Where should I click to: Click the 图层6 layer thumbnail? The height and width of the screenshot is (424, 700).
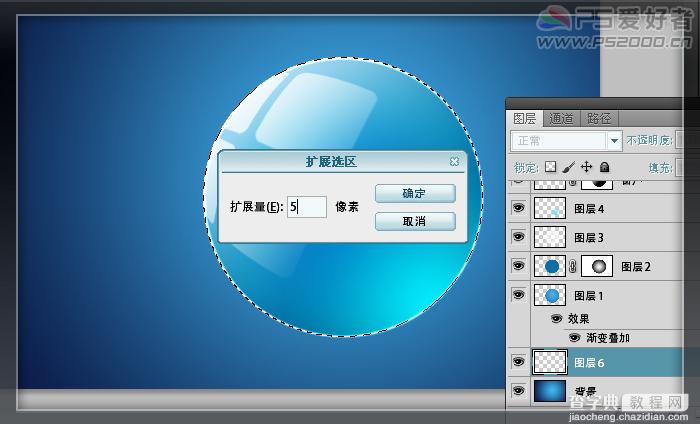pyautogui.click(x=550, y=362)
